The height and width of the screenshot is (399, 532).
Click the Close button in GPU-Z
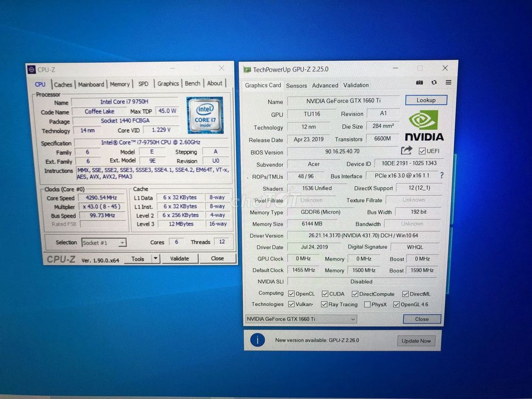[422, 319]
